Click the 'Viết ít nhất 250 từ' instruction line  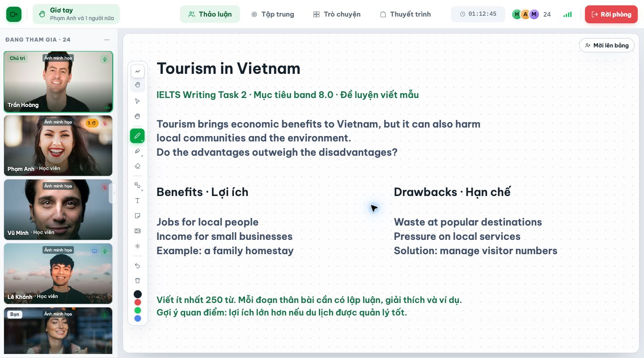click(x=309, y=300)
